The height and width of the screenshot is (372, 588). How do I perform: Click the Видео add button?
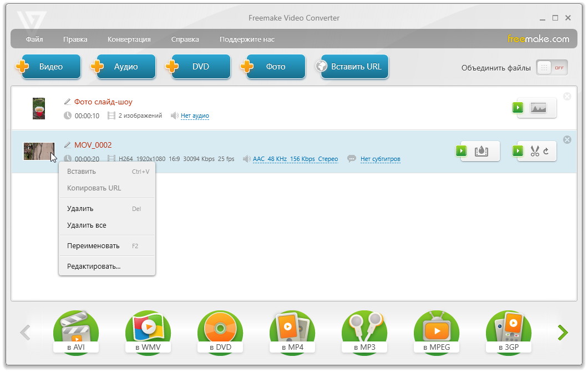pyautogui.click(x=49, y=67)
